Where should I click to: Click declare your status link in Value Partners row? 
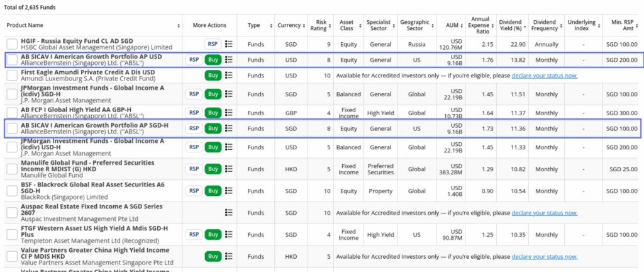click(545, 257)
